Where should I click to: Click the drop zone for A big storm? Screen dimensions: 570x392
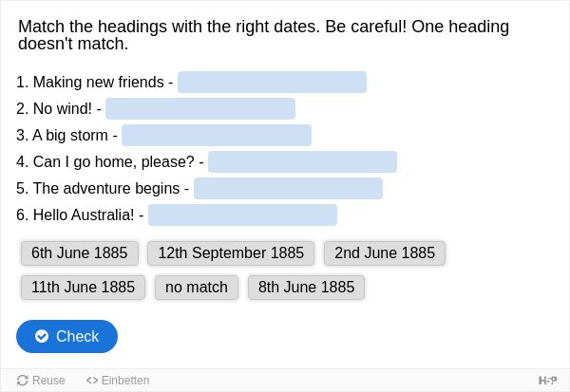[x=217, y=135]
